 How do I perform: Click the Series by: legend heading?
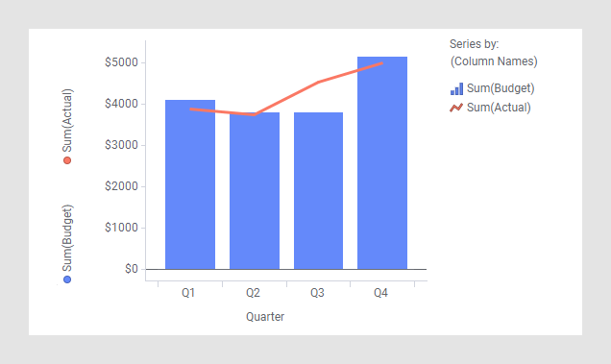pos(474,44)
